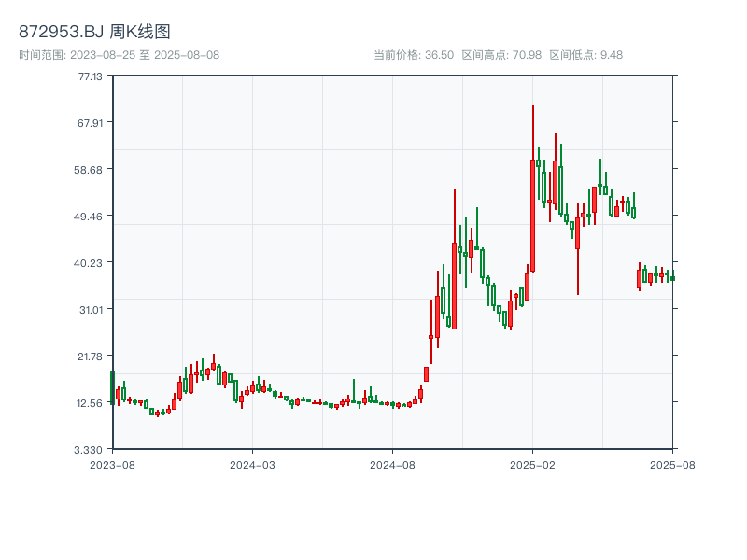
Task: Click the first candlestick on the chart
Action: point(112,387)
